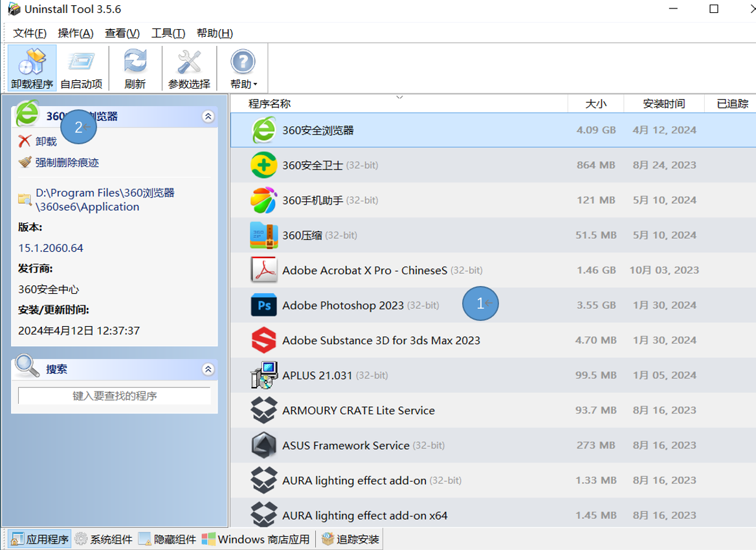Image resolution: width=756 pixels, height=550 pixels.
Task: Click the 卸载 uninstall link
Action: 46,142
